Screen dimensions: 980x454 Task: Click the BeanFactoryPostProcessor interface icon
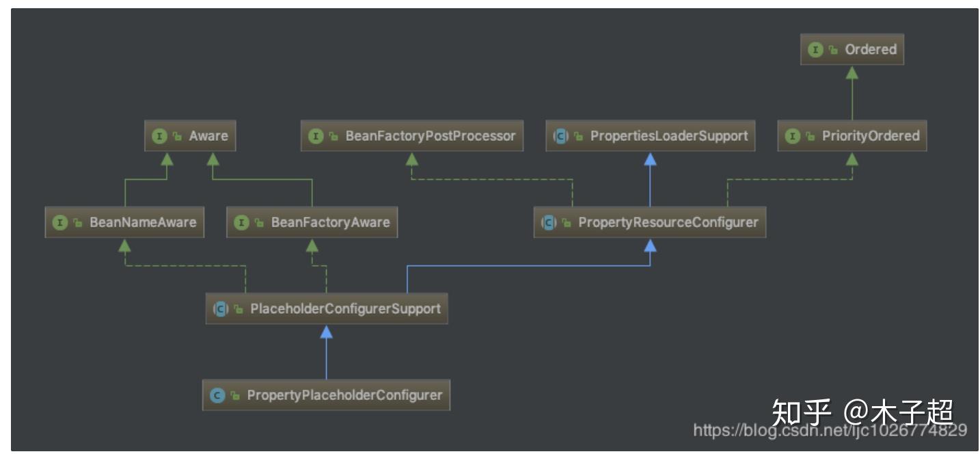point(315,136)
